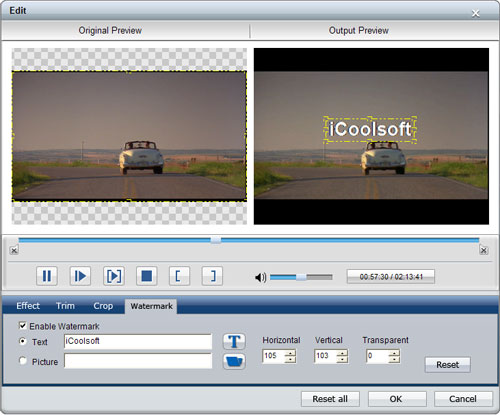This screenshot has width=500, height=415.
Task: Click the Vertical value field showing 103
Action: [325, 356]
